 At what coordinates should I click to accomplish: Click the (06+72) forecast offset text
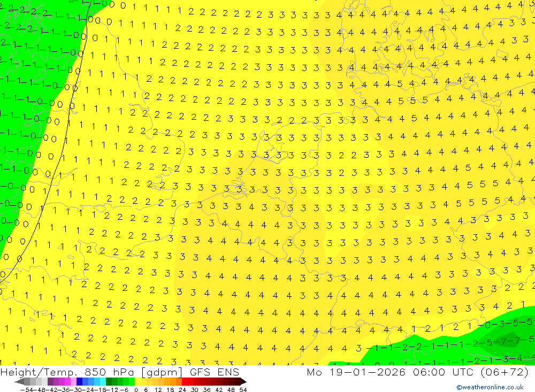[505, 372]
